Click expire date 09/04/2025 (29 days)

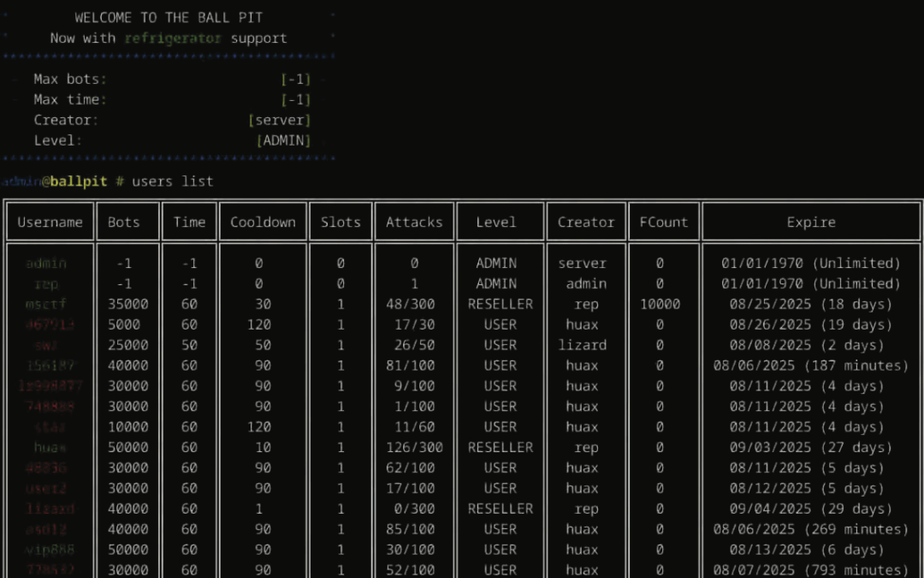(811, 509)
